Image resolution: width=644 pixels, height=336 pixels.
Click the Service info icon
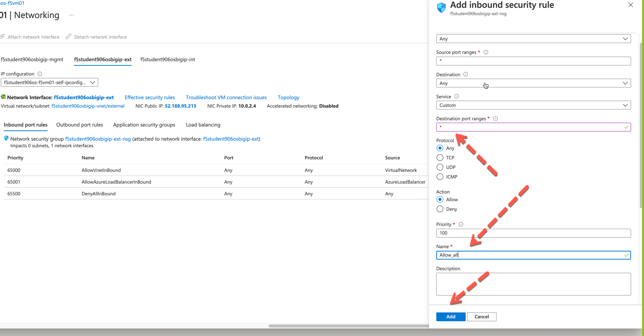(457, 97)
